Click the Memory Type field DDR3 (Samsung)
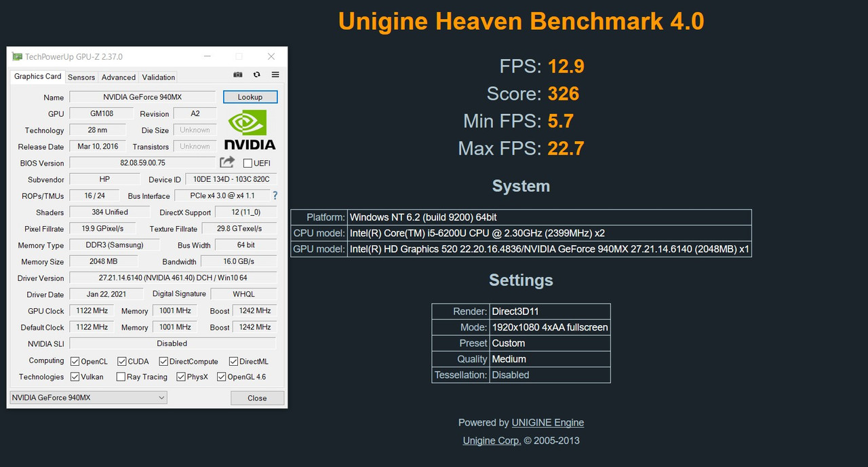The height and width of the screenshot is (467, 868). click(x=115, y=245)
